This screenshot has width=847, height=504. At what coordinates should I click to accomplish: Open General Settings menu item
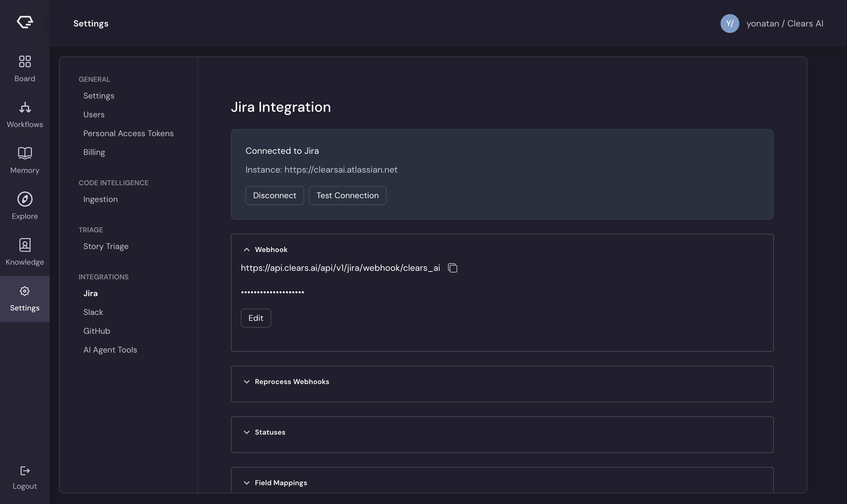coord(99,96)
